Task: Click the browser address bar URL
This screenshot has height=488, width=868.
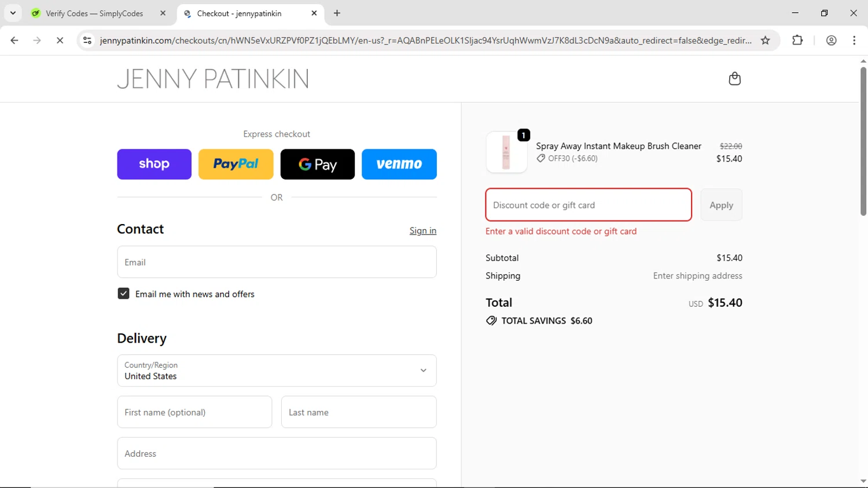Action: click(x=425, y=41)
